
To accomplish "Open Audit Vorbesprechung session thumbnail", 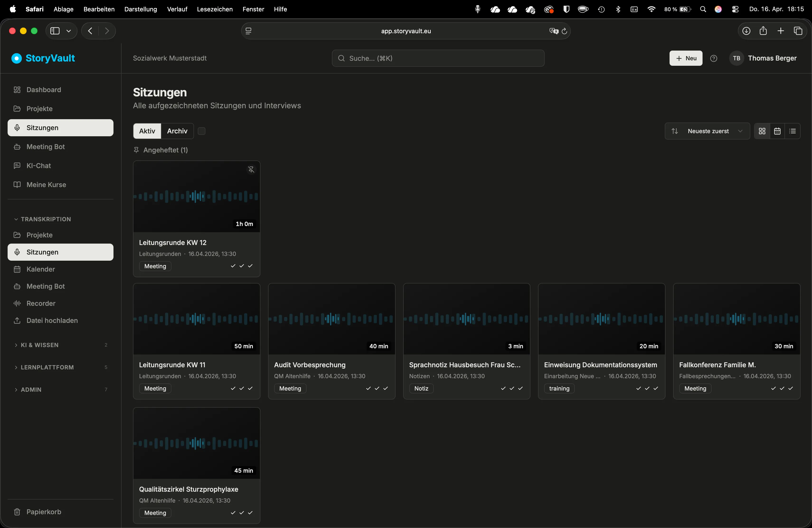I will [x=332, y=319].
